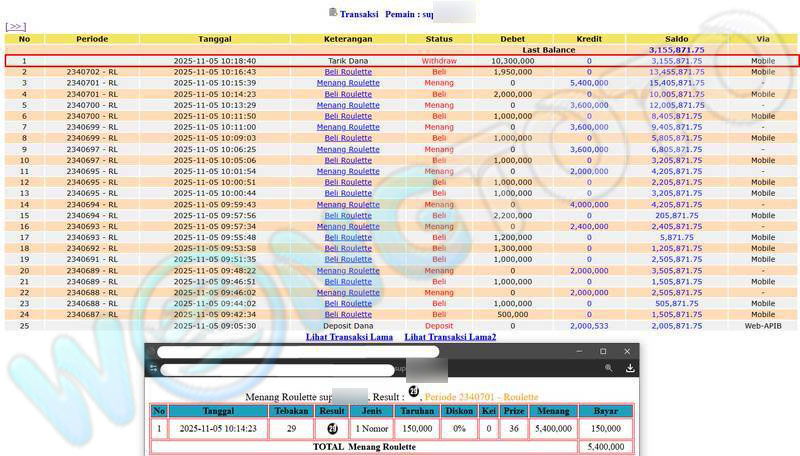Close the roulette result popup window
This screenshot has width=800, height=456.
click(x=628, y=352)
